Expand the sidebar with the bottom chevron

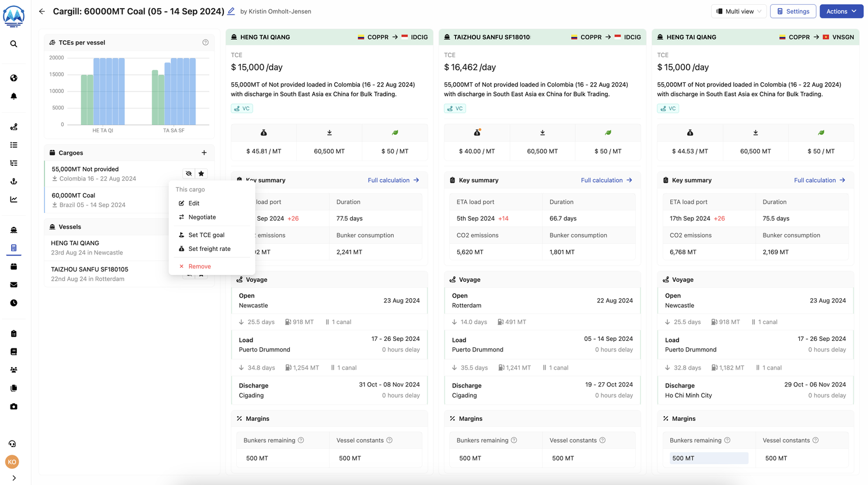[13, 478]
